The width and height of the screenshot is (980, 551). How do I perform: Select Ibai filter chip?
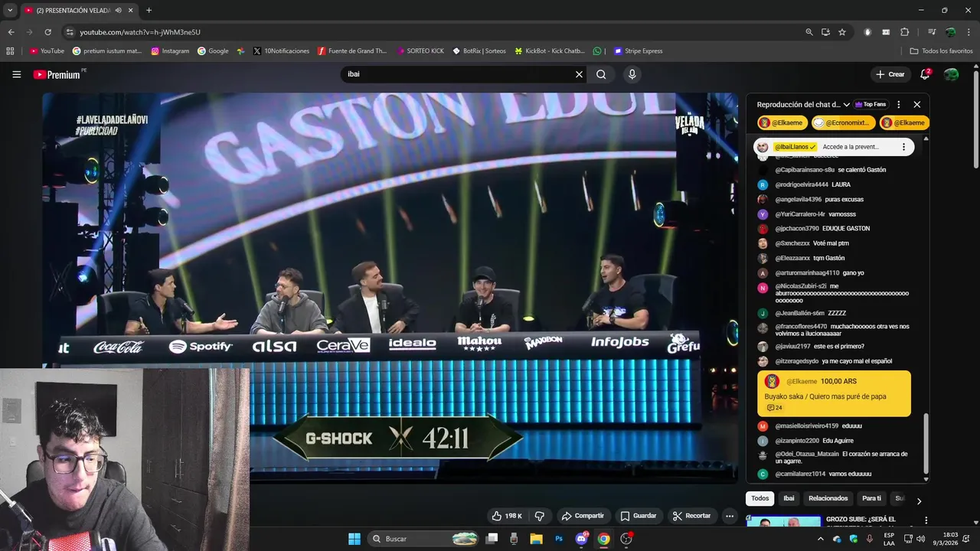pyautogui.click(x=789, y=498)
